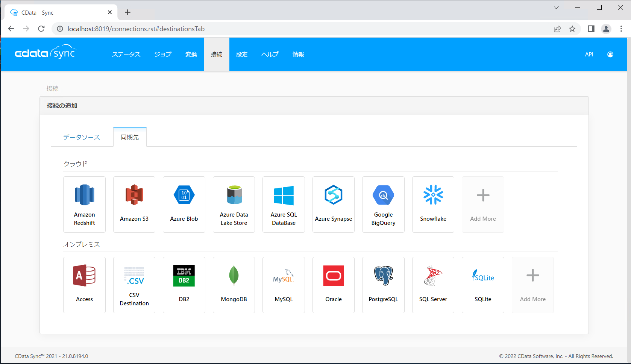Viewport: 631px width, 364px height.
Task: Pick the MongoDB connector
Action: pyautogui.click(x=234, y=285)
